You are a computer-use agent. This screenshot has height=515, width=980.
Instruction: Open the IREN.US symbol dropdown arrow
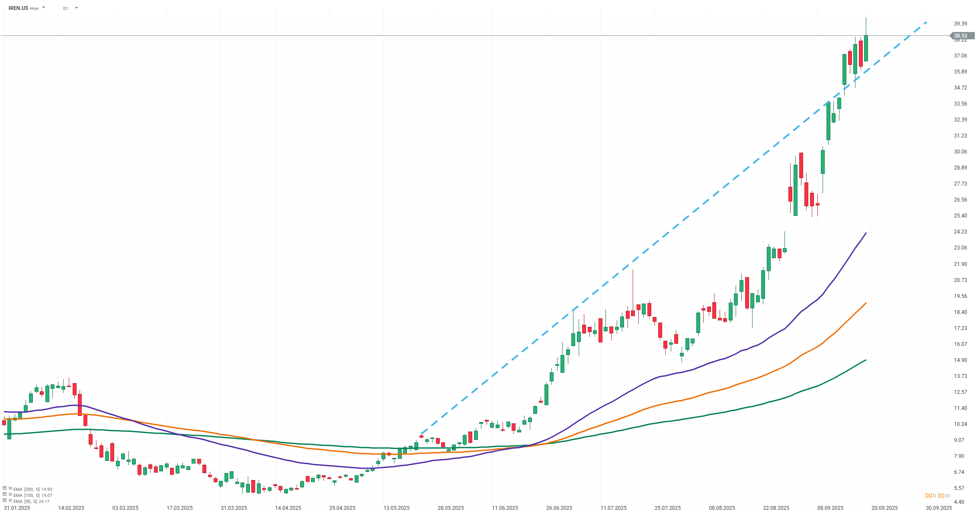(44, 8)
